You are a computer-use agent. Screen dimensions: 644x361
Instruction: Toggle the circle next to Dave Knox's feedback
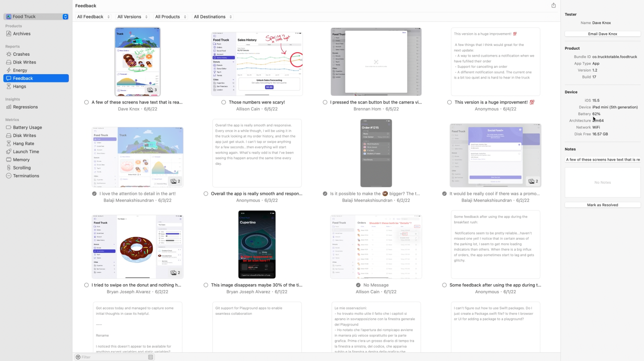pyautogui.click(x=87, y=102)
